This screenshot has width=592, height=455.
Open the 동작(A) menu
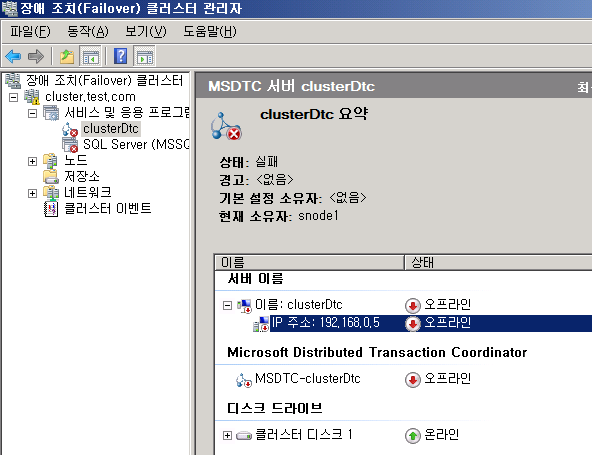88,31
